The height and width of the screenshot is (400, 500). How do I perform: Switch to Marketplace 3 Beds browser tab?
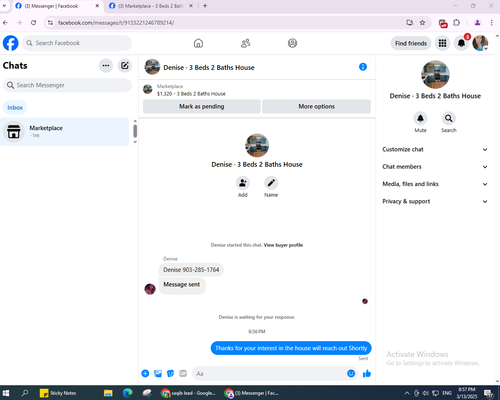point(151,6)
